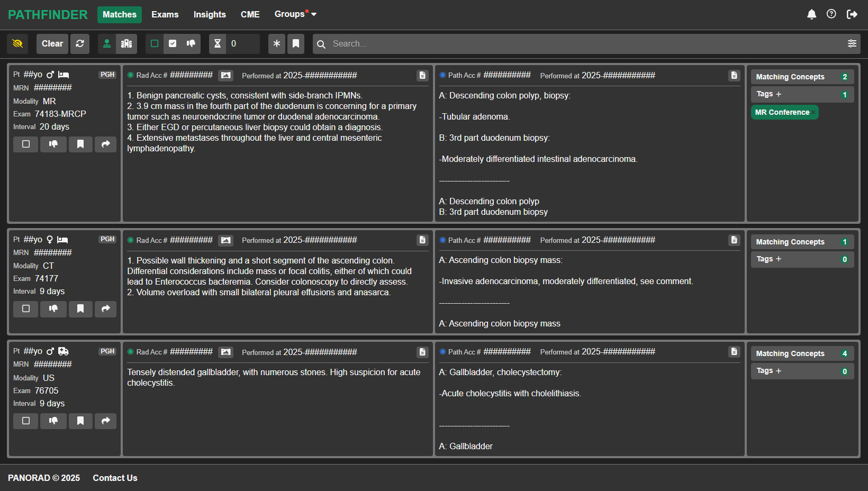Click inside the Search field

pos(582,44)
